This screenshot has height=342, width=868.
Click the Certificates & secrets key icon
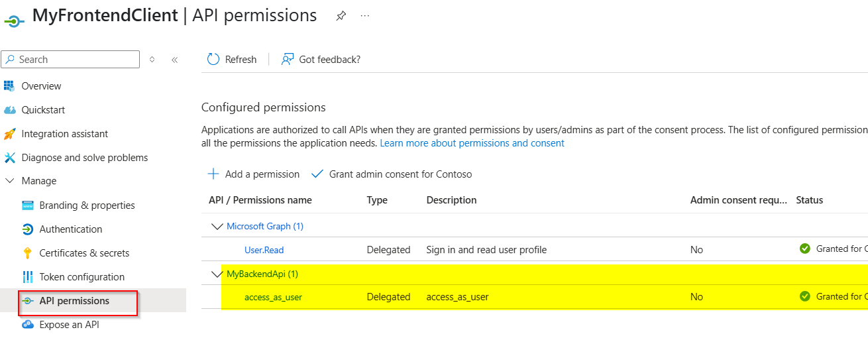28,253
